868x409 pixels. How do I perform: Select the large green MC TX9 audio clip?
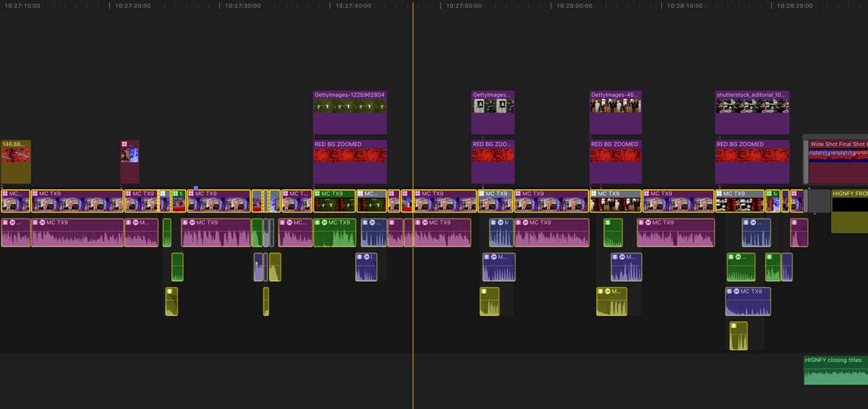tap(334, 233)
